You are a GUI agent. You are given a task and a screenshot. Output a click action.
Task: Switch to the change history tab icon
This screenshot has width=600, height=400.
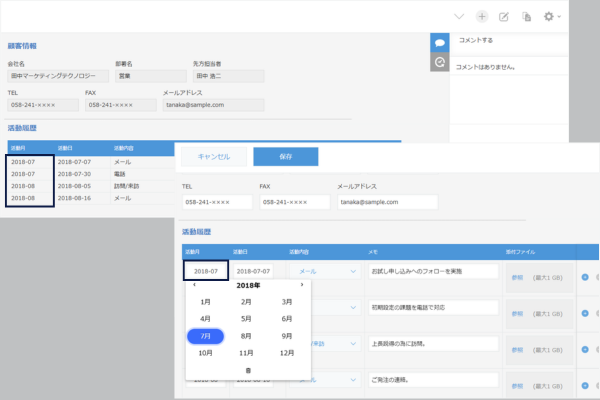point(440,62)
